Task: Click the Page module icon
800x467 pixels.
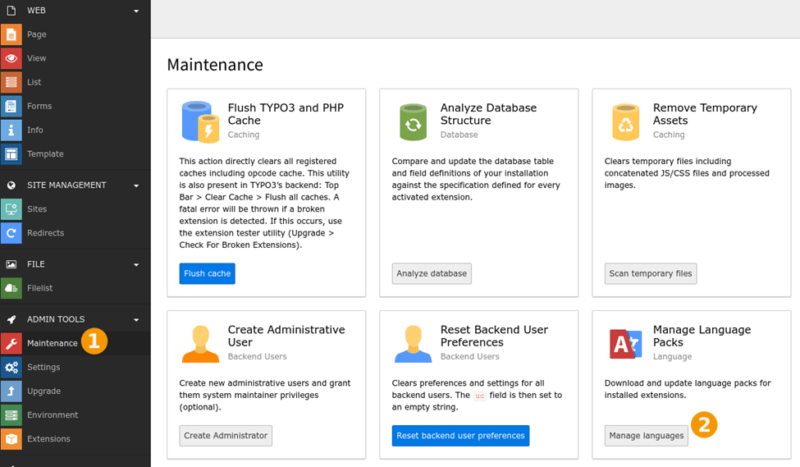Action: pyautogui.click(x=11, y=35)
